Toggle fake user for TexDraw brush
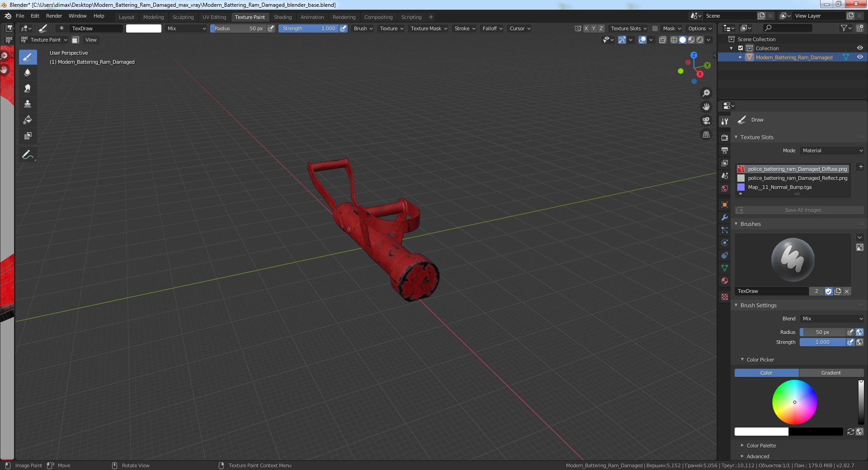This screenshot has width=868, height=470. coord(828,291)
